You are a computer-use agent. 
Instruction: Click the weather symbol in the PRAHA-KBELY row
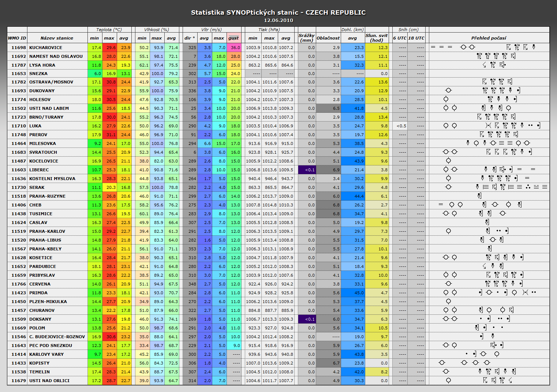[489, 249]
